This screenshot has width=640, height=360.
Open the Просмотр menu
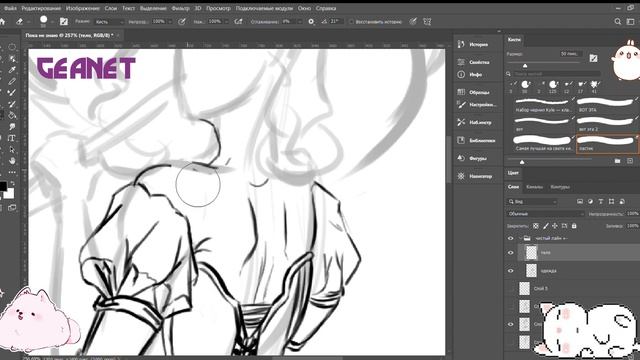(218, 8)
